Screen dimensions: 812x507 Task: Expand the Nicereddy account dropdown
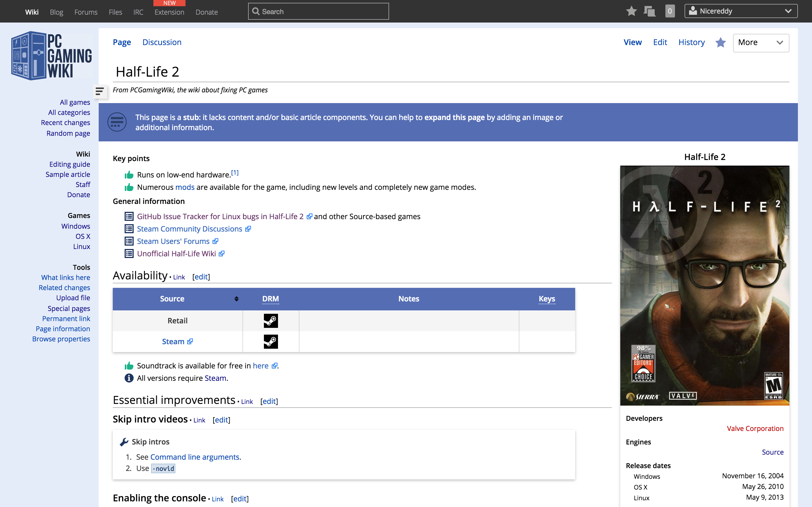click(788, 11)
